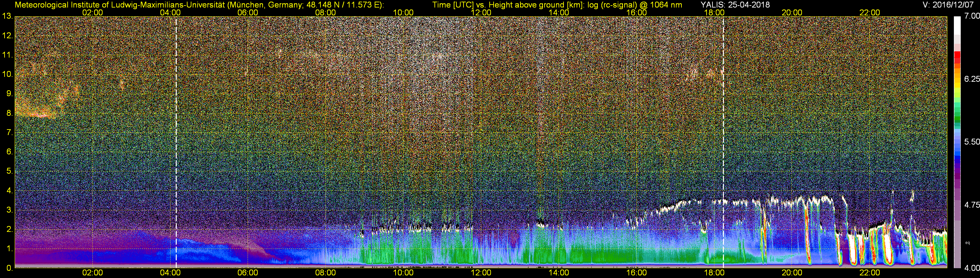Click the 13. height axis label
The height and width of the screenshot is (278, 980).
click(7, 16)
